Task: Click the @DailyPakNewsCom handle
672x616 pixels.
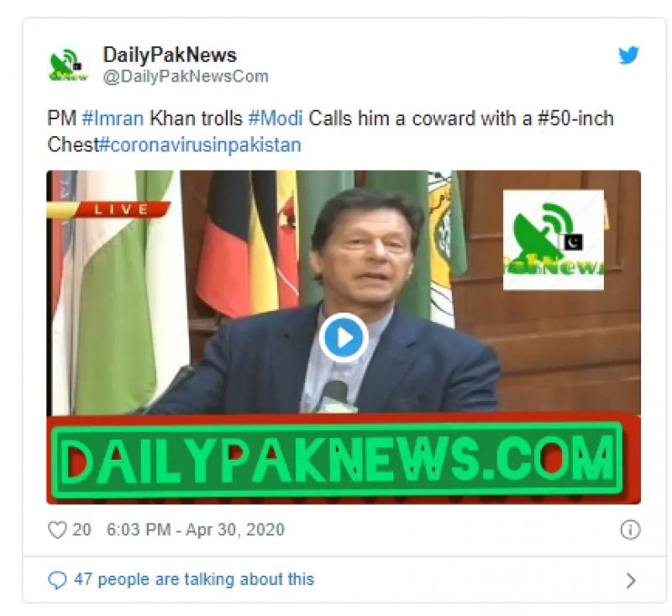Action: pos(186,76)
